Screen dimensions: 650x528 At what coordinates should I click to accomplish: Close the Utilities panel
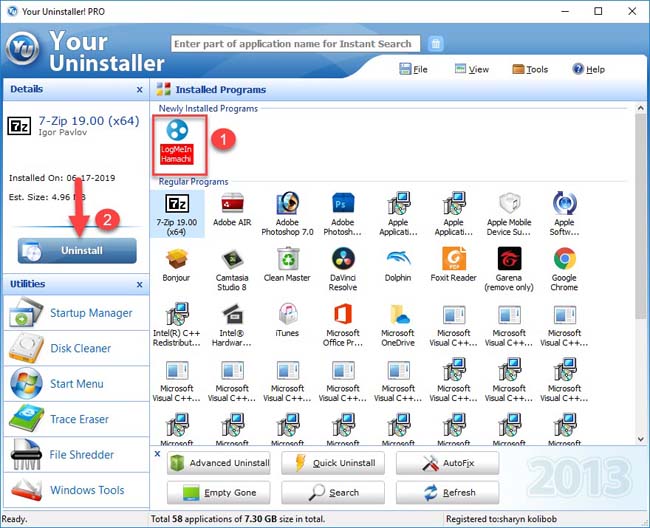click(140, 284)
